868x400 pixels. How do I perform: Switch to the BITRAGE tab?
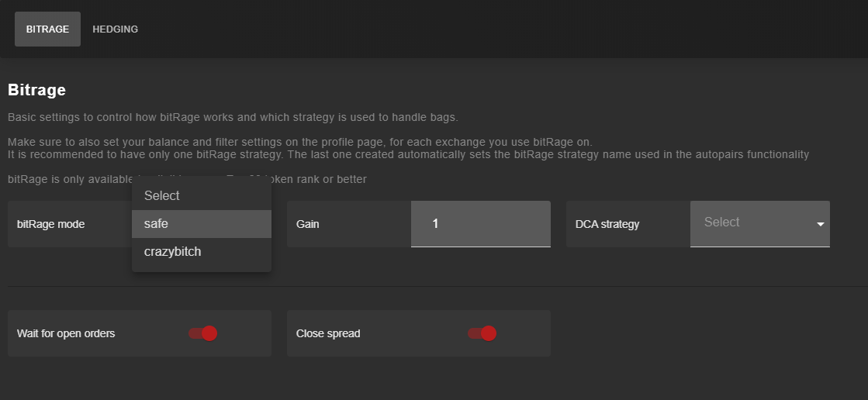[47, 29]
